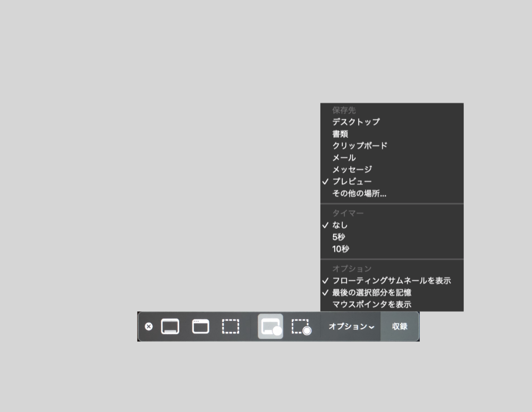Viewport: 532px width, 412px height.
Task: Select the capture selected window tool
Action: coord(199,326)
